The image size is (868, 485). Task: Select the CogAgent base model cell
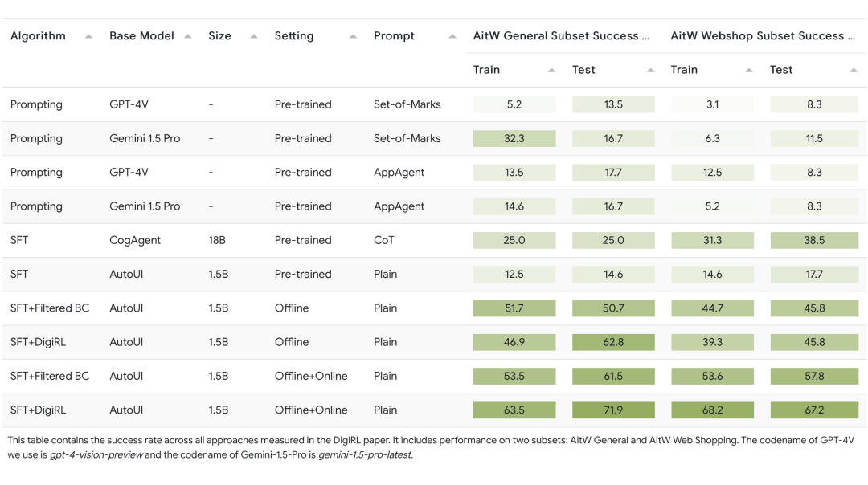(135, 240)
